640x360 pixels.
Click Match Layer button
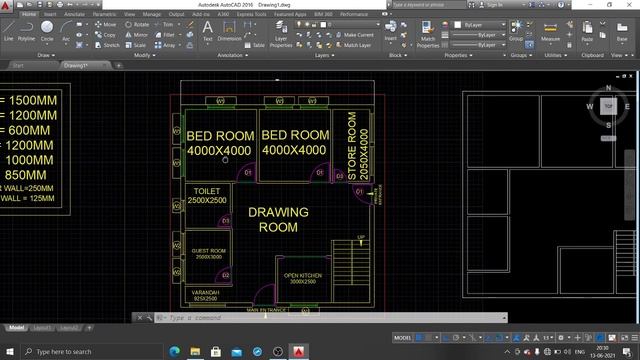(353, 45)
